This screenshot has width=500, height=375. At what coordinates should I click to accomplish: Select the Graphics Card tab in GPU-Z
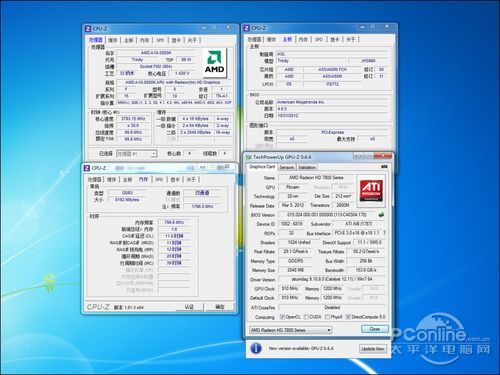pyautogui.click(x=262, y=167)
